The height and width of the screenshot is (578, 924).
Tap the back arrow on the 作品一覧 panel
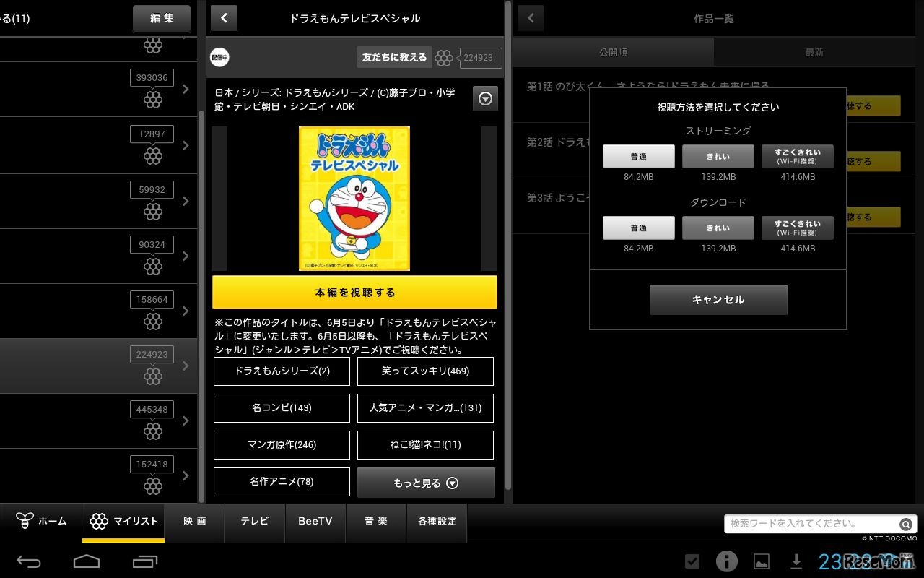coord(531,17)
